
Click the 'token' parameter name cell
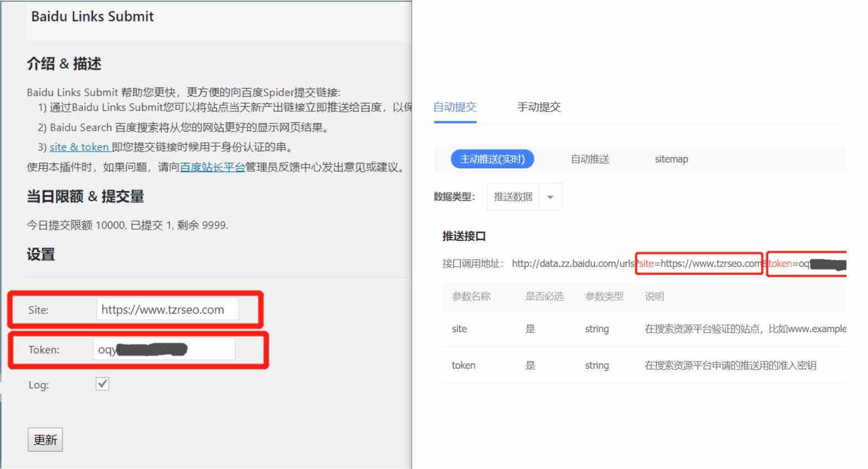pos(464,365)
